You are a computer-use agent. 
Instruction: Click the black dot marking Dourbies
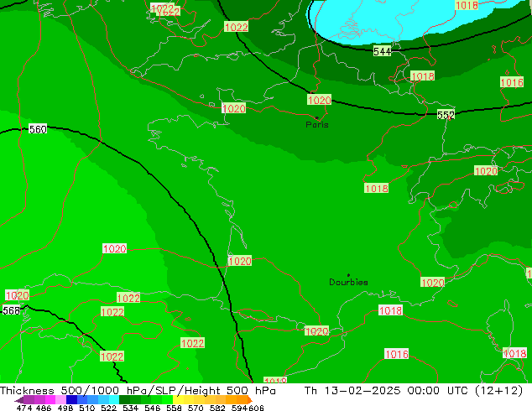pyautogui.click(x=348, y=275)
